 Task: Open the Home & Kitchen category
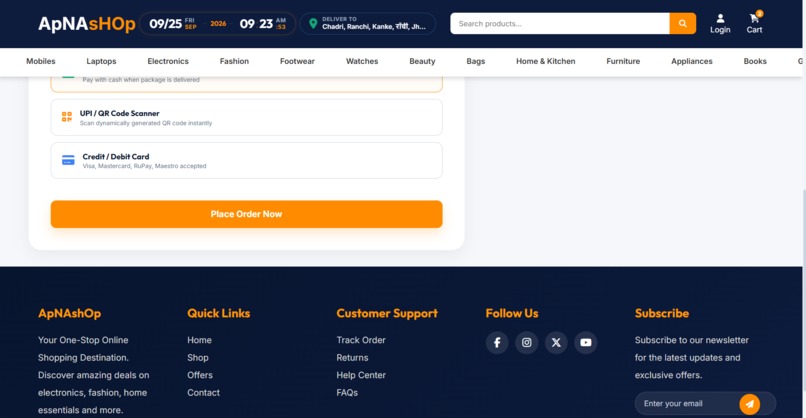tap(545, 61)
